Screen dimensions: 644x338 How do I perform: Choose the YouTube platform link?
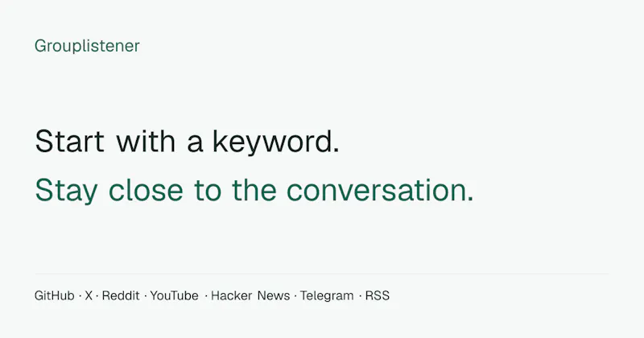(x=174, y=295)
